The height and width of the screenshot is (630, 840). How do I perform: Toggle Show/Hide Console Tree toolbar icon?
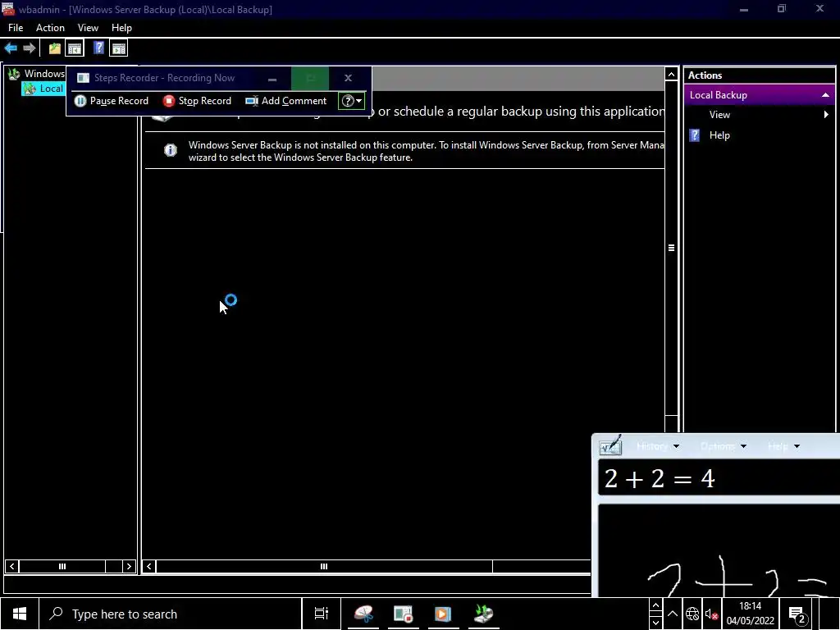[x=75, y=48]
